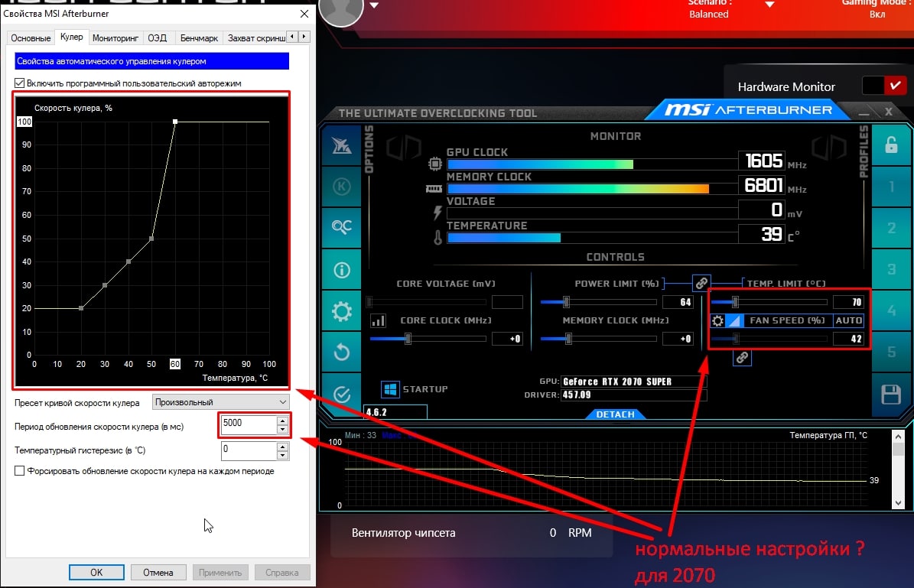
Task: Click the Отмена button
Action: point(158,572)
